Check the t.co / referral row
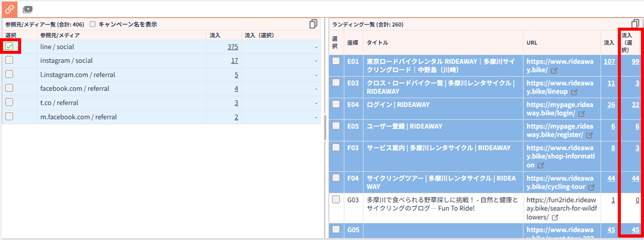This screenshot has height=240, width=644. pyautogui.click(x=9, y=102)
